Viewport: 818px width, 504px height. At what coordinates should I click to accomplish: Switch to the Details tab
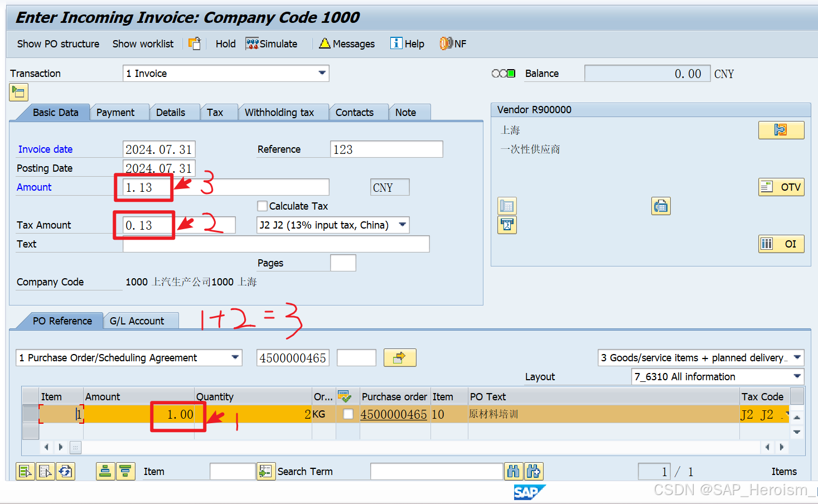[171, 112]
